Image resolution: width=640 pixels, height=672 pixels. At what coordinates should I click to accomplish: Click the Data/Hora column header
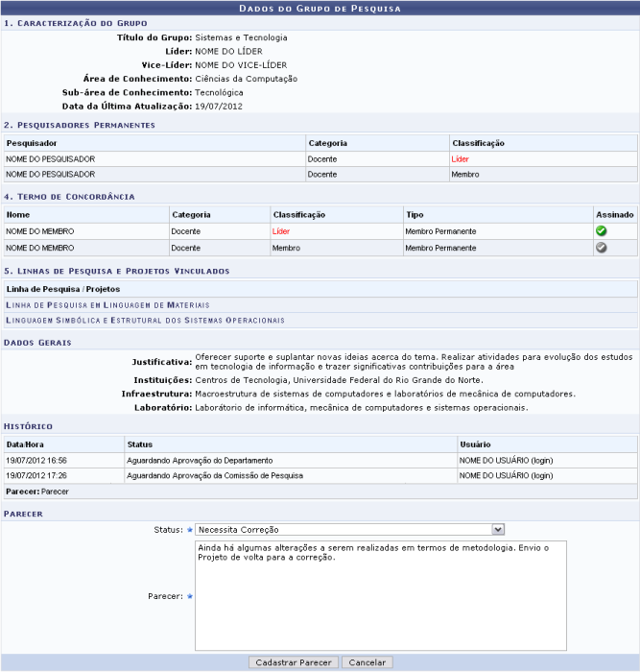(27, 444)
